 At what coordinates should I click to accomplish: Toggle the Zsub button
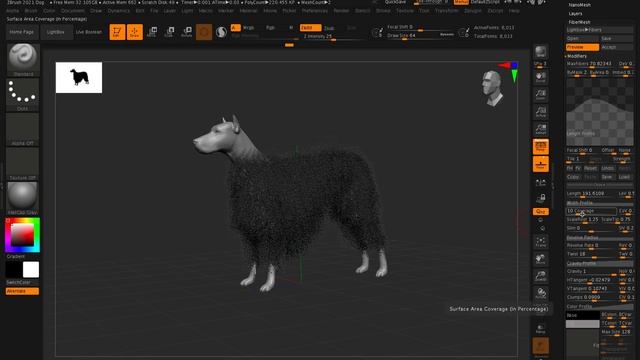point(329,28)
